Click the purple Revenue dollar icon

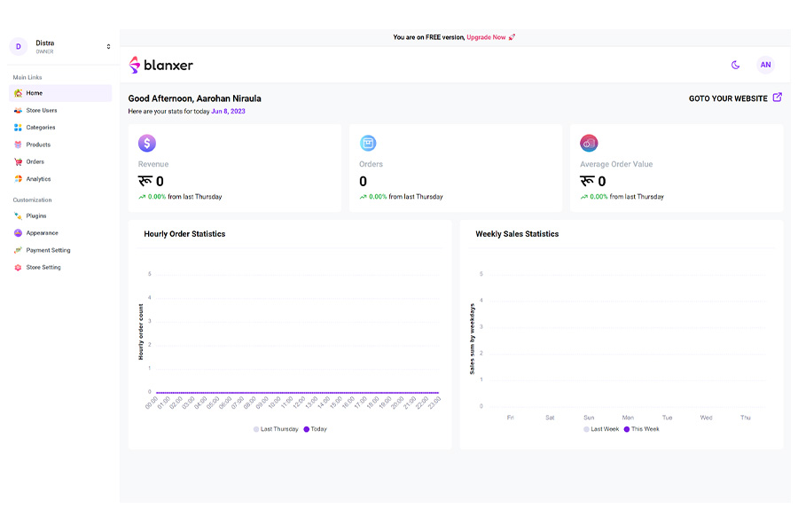tap(148, 143)
